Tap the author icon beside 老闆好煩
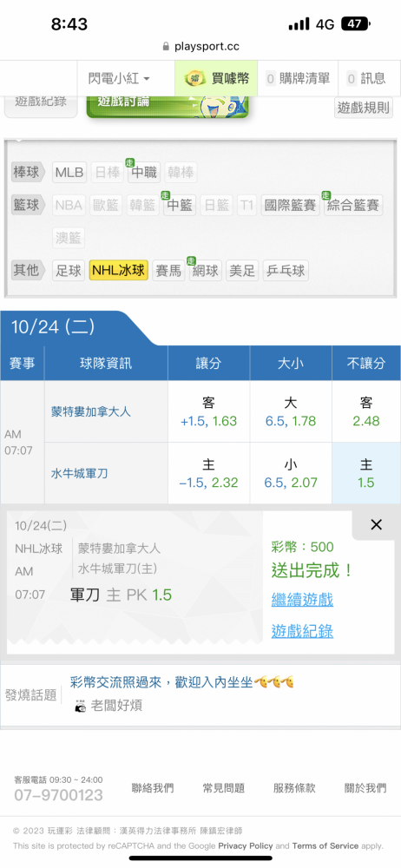The width and height of the screenshot is (401, 868). tap(81, 707)
